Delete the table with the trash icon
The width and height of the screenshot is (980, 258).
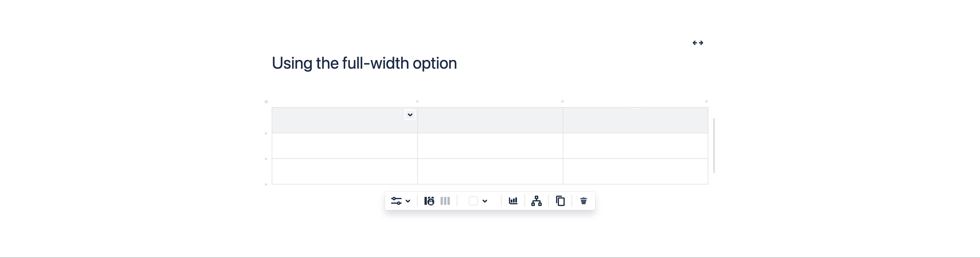click(x=583, y=201)
